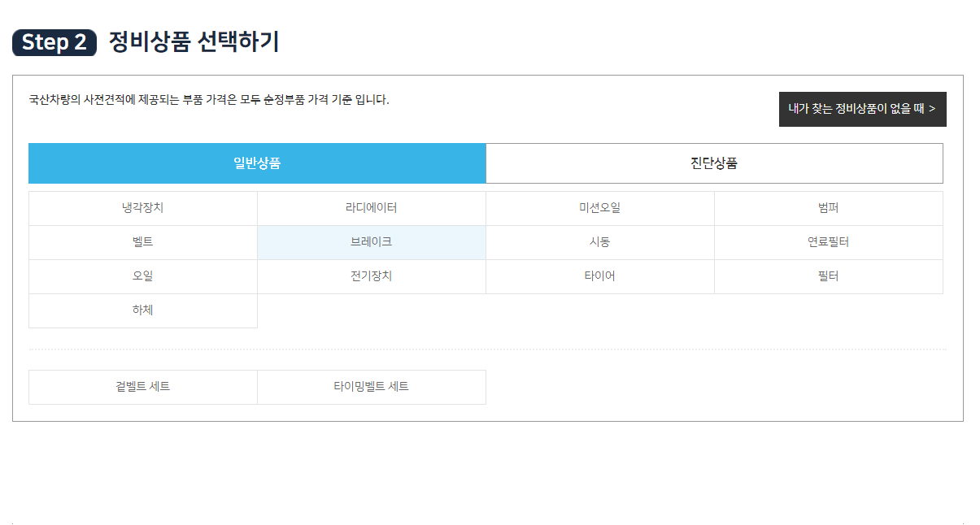Click the highlighted 브레이크 category
Image resolution: width=980 pixels, height=525 pixels.
[372, 242]
